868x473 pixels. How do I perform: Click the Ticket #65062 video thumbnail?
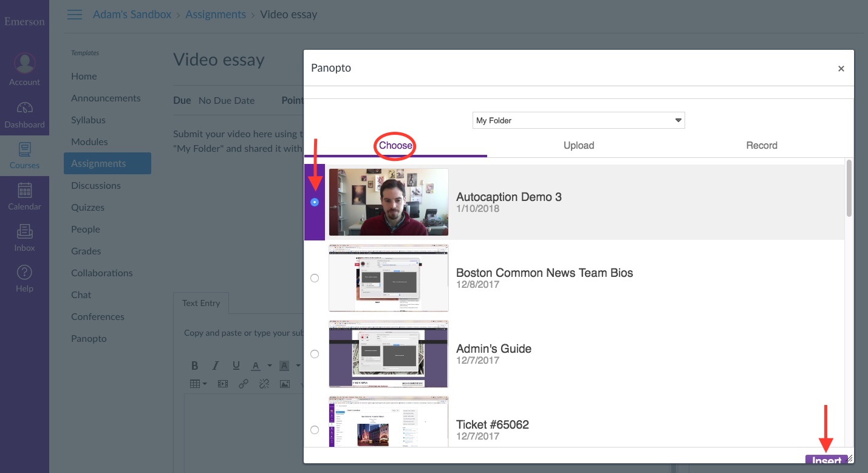click(389, 422)
